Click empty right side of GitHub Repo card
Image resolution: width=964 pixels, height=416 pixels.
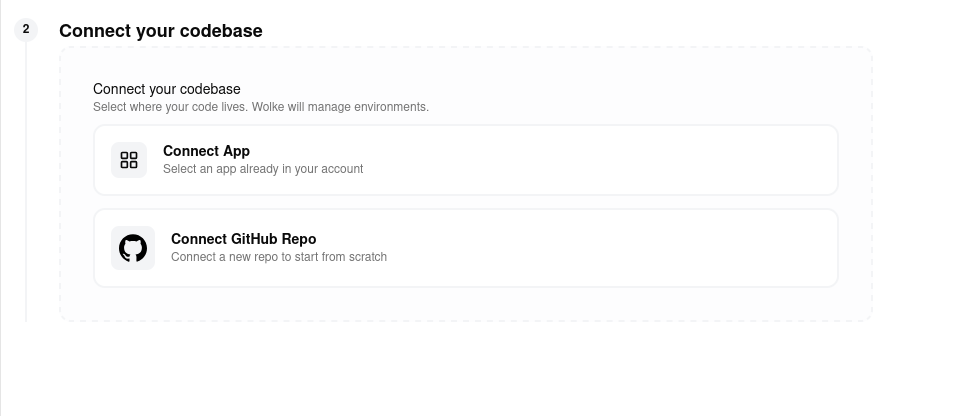click(700, 248)
